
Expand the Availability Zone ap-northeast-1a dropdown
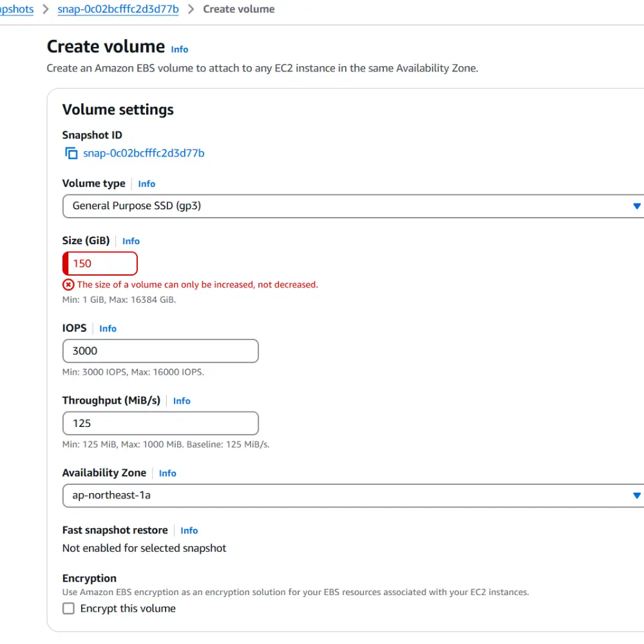coord(353,496)
